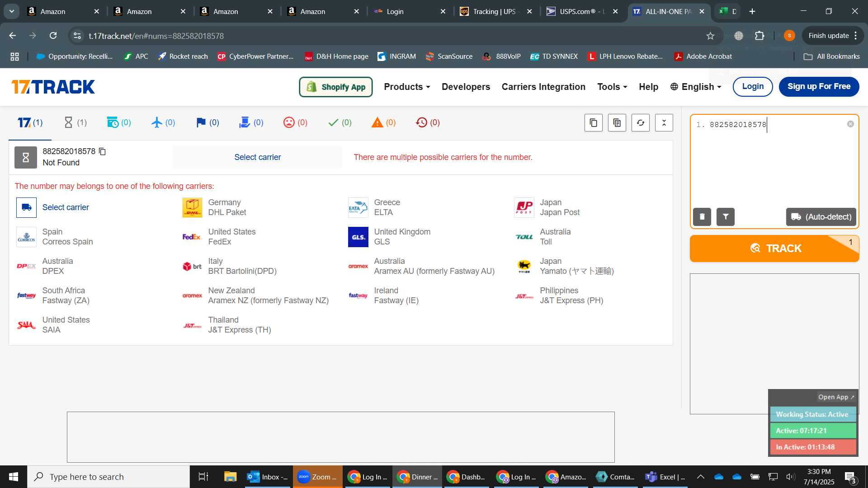
Task: Open the Undelivered sad-face tab
Action: [x=296, y=122]
